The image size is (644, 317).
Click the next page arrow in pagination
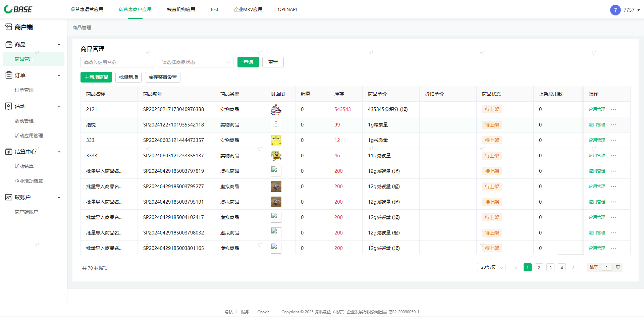[573, 267]
